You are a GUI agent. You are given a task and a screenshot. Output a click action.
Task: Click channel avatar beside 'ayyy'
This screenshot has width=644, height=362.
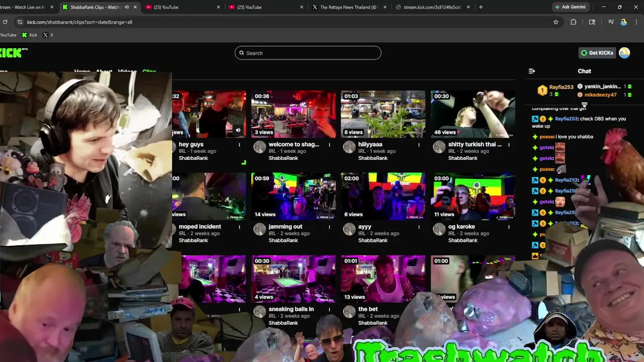[x=349, y=229]
